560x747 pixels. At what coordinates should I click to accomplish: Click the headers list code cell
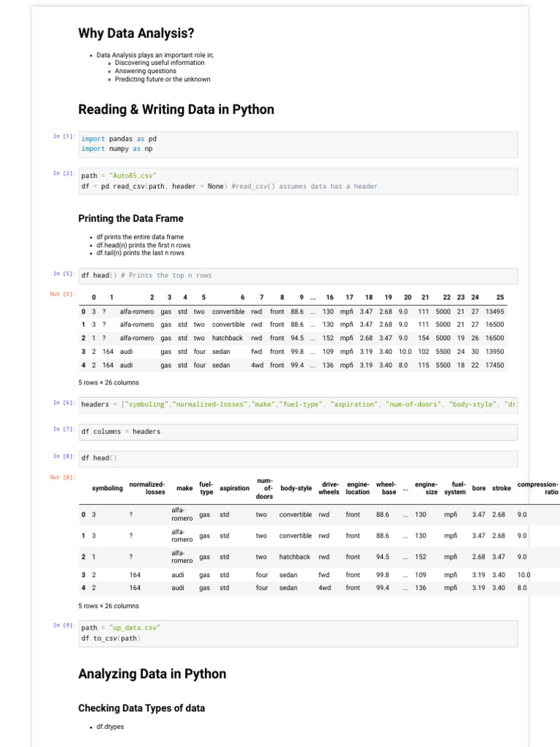(299, 404)
